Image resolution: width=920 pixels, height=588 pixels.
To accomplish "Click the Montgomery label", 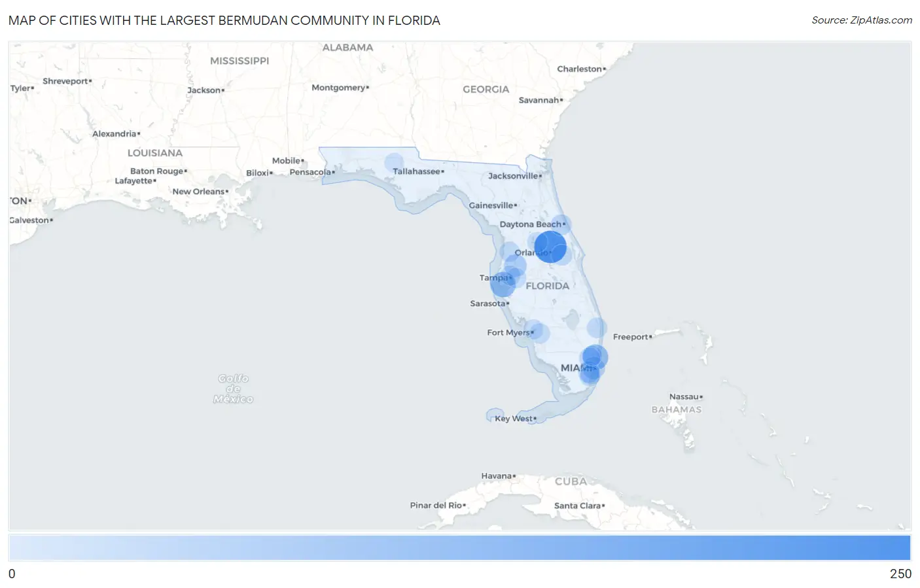I will pos(338,88).
